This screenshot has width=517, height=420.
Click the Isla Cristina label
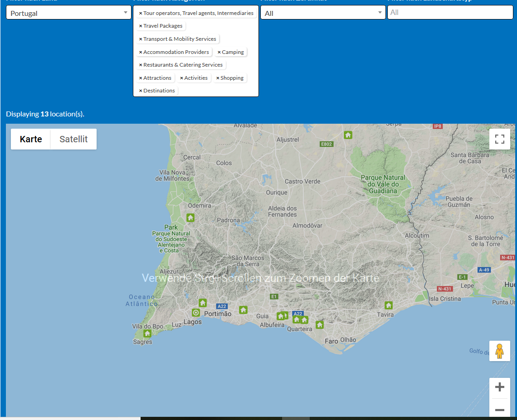coord(445,299)
